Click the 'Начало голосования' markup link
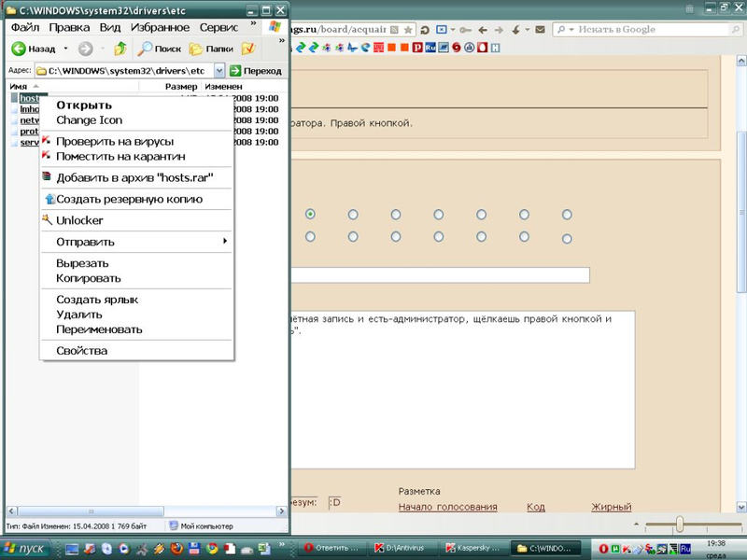747x560 pixels. click(x=447, y=507)
